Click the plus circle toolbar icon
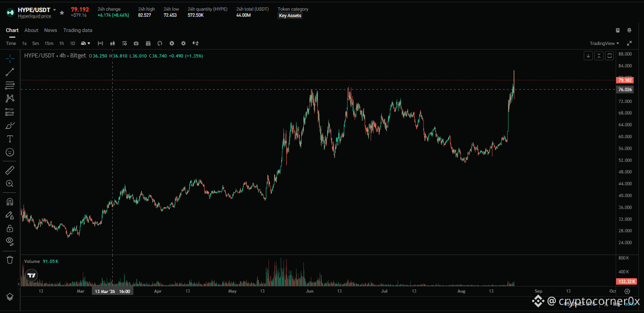The image size is (644, 313). tap(172, 43)
